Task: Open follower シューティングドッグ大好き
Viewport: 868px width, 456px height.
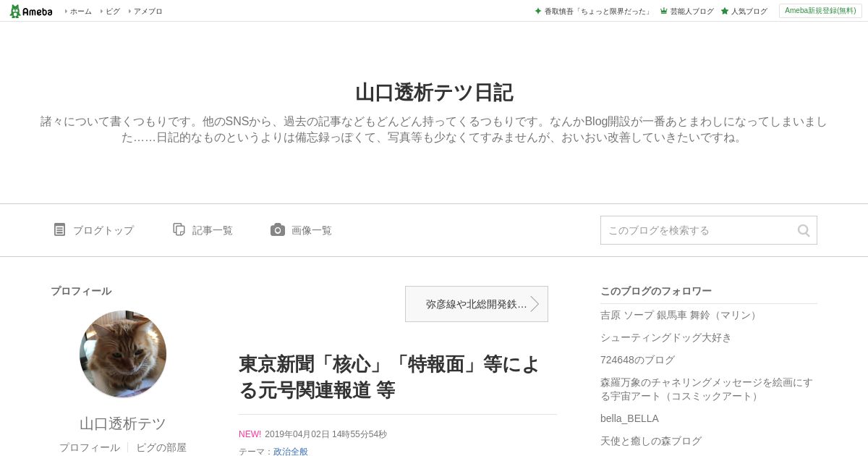Action: click(666, 337)
